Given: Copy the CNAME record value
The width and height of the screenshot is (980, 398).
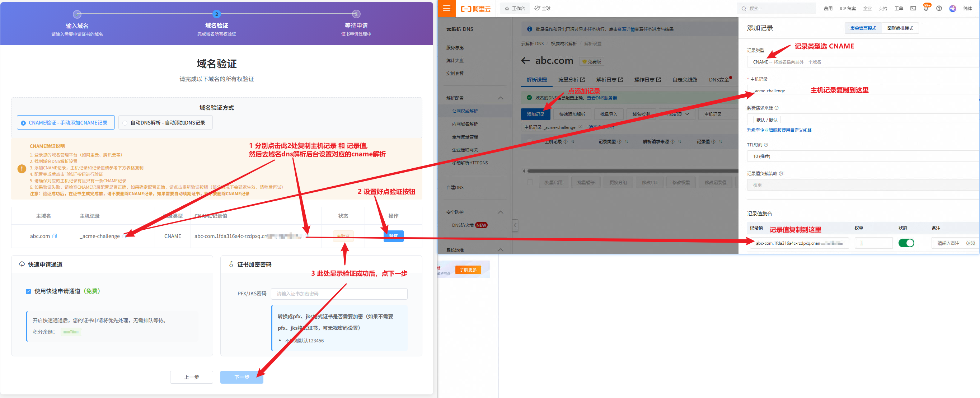Looking at the screenshot, I should click(x=306, y=236).
